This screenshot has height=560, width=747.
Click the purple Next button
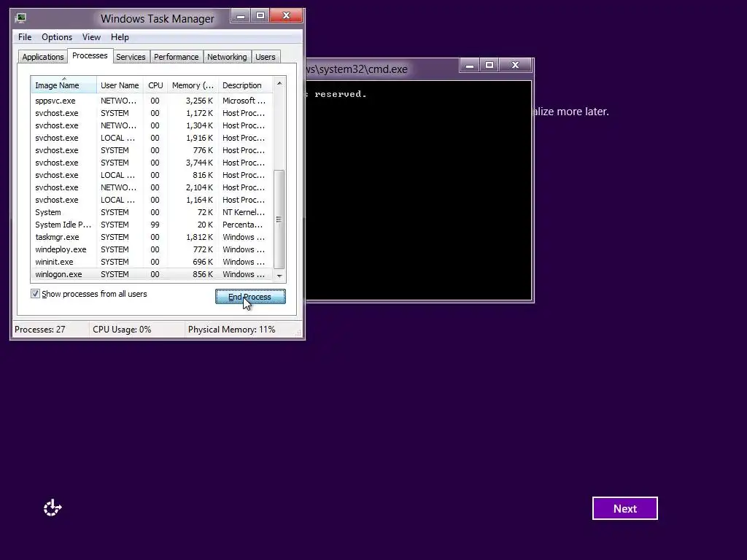(x=624, y=508)
